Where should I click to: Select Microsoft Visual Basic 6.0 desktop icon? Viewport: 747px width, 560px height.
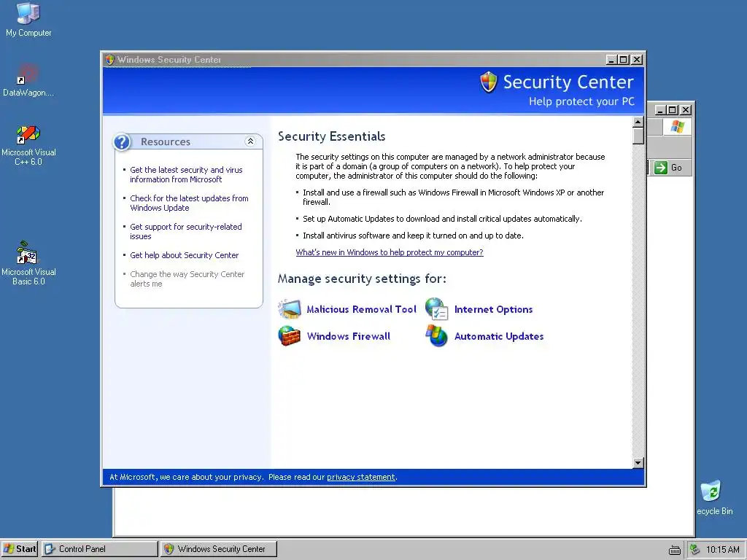click(x=27, y=253)
